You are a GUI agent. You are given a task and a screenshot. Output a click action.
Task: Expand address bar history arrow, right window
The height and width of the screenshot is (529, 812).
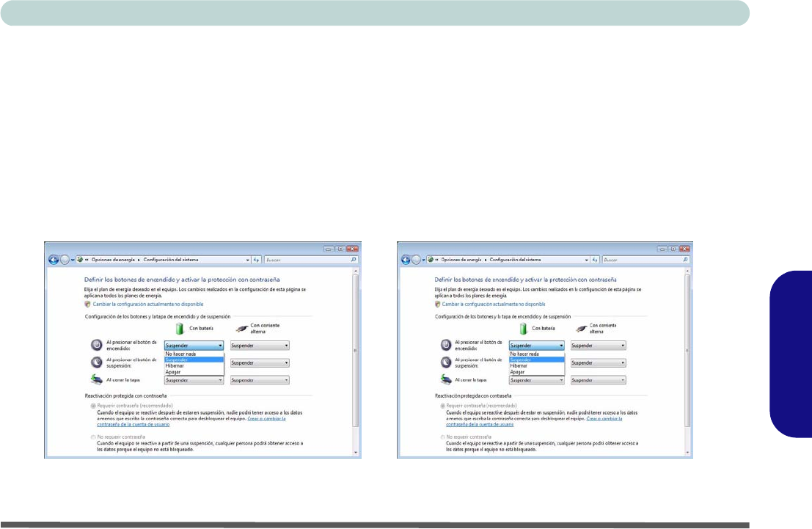tap(586, 260)
